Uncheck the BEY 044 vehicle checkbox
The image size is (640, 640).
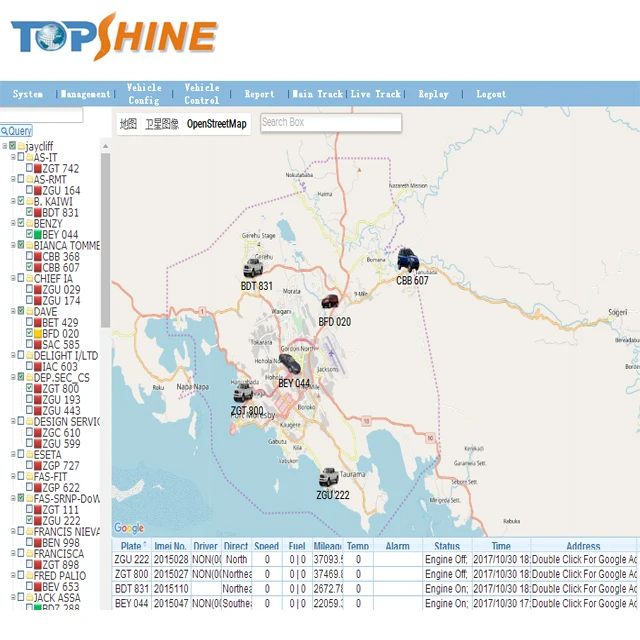click(x=29, y=233)
